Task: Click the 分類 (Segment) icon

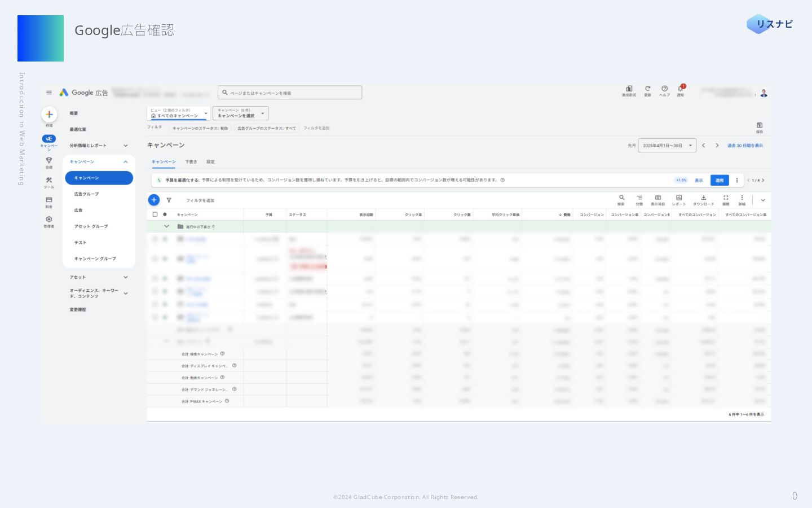Action: [x=639, y=199]
